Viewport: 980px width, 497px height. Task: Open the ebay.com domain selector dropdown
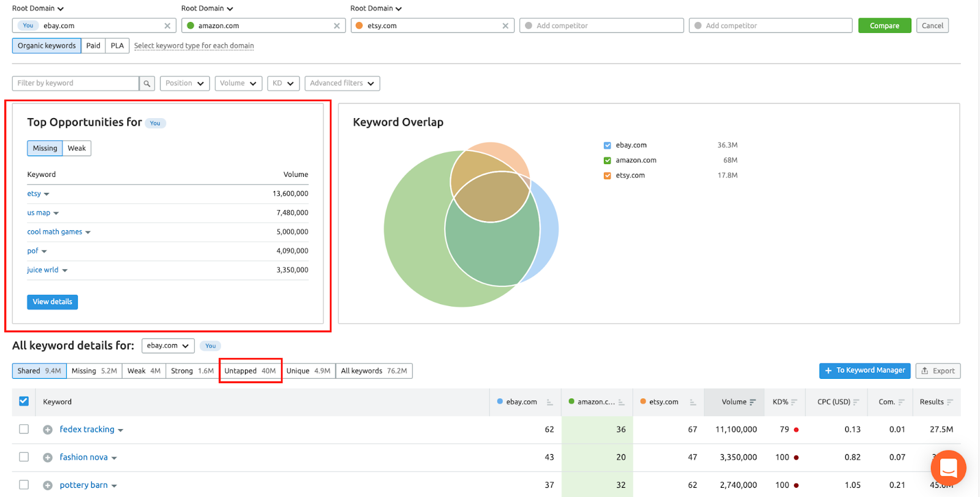click(x=168, y=346)
